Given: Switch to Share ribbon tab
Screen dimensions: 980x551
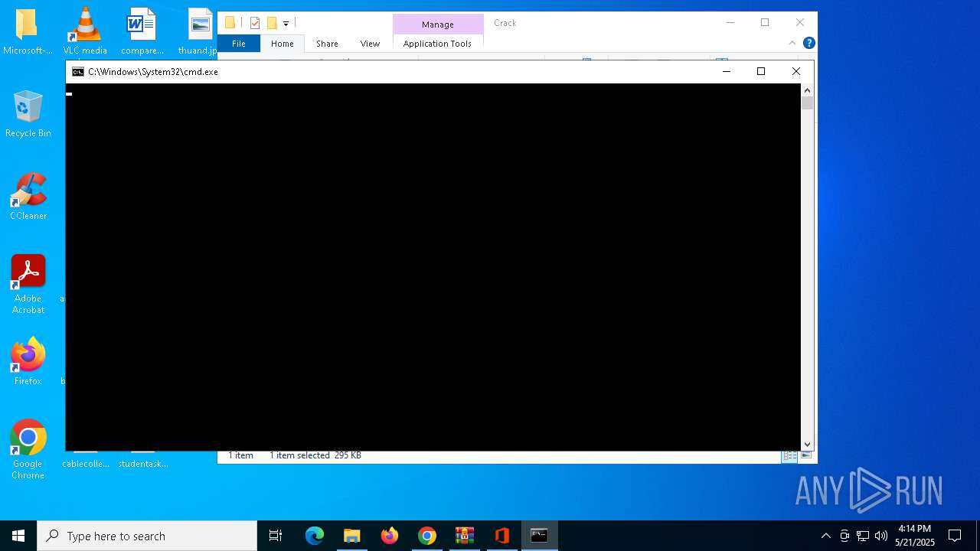Looking at the screenshot, I should pyautogui.click(x=327, y=44).
